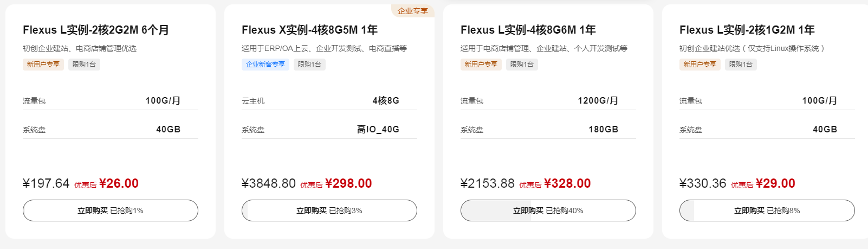This screenshot has height=249, width=868.
Task: Click the ¥29.00 discounted price
Action: 775,183
